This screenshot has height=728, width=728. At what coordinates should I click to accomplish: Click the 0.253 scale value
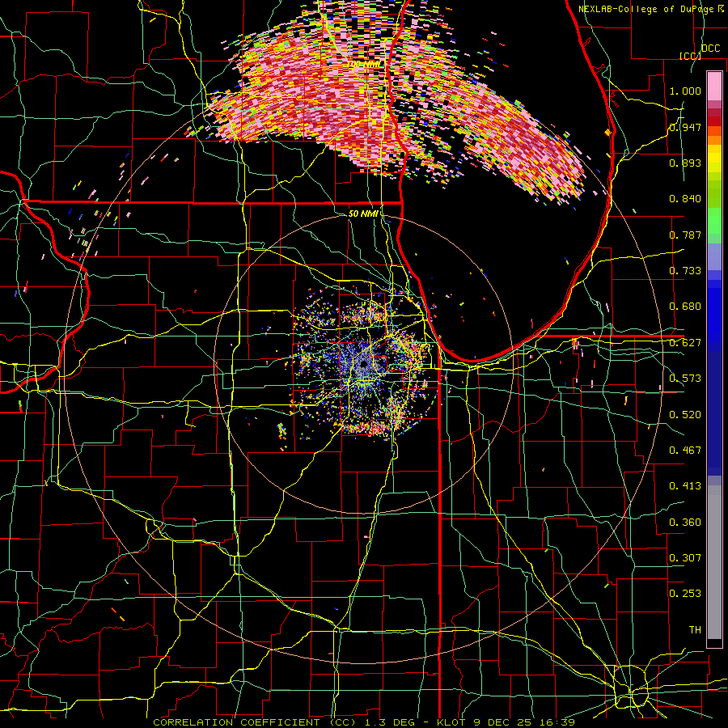[685, 594]
